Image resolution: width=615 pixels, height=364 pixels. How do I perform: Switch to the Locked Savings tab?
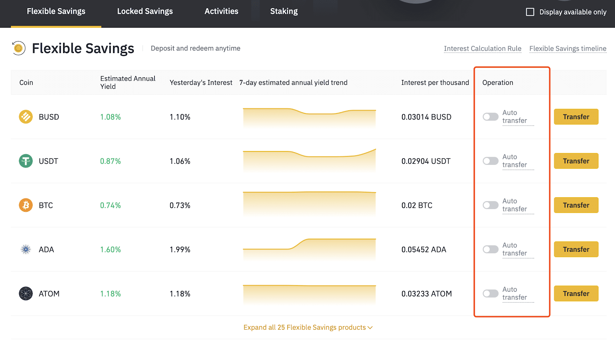pyautogui.click(x=145, y=12)
